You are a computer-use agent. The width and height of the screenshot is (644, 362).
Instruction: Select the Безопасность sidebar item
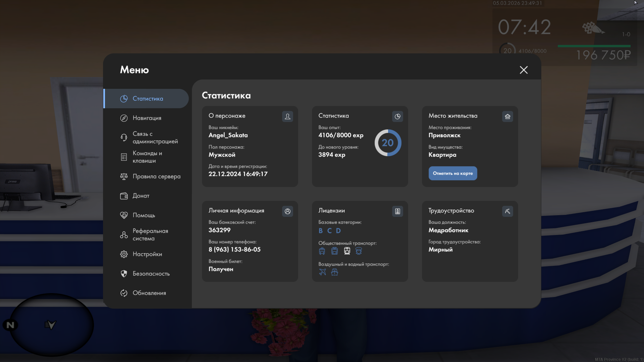click(151, 274)
